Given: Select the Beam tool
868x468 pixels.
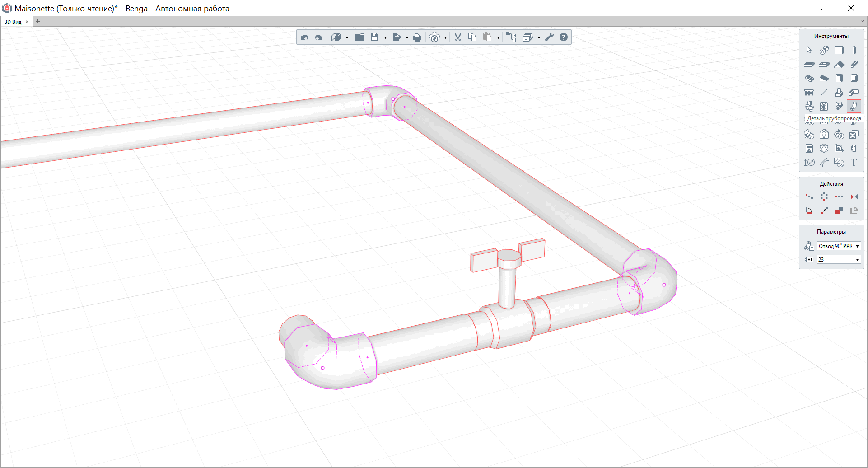Looking at the screenshot, I should (x=854, y=64).
